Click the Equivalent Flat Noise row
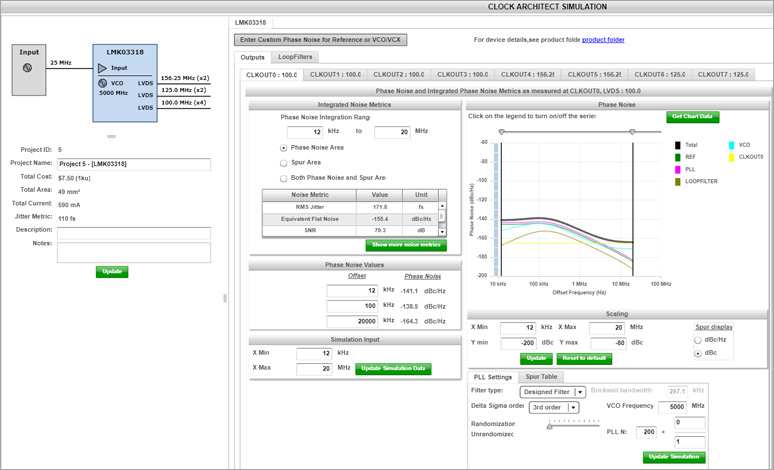 coord(350,219)
